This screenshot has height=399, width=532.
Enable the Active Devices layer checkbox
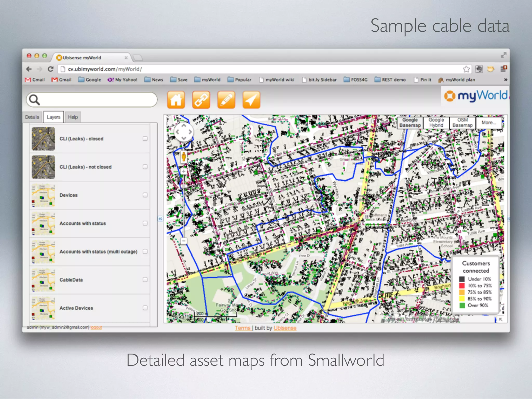pyautogui.click(x=145, y=308)
